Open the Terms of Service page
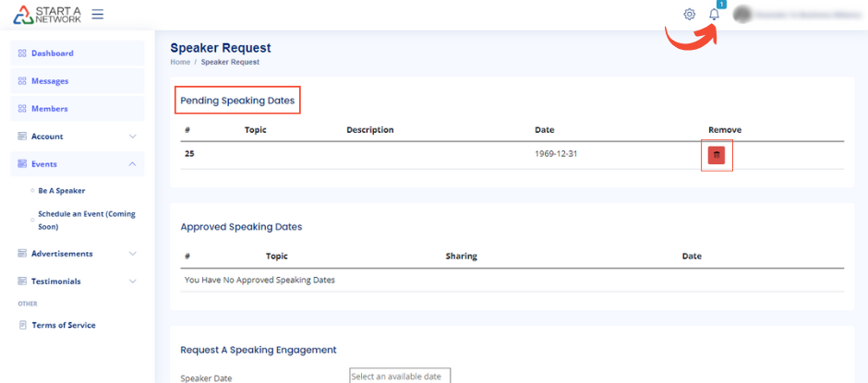This screenshot has height=383, width=868. coord(64,325)
